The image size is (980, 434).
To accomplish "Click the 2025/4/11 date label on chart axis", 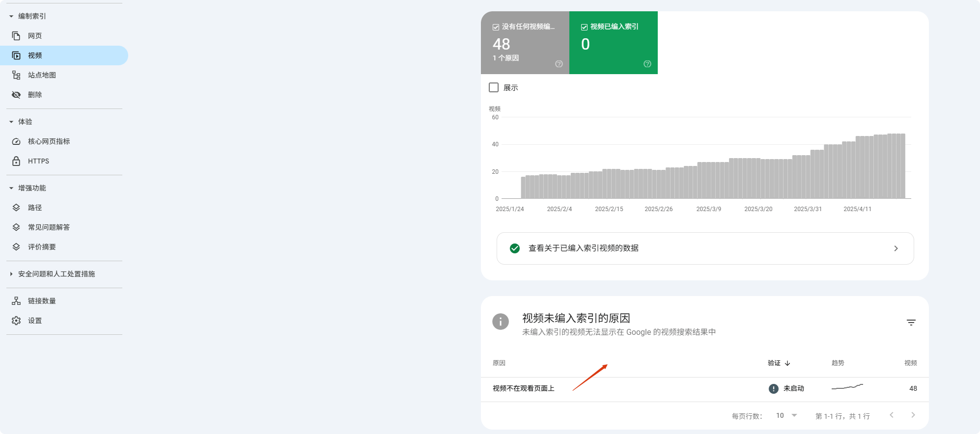I will pos(858,209).
